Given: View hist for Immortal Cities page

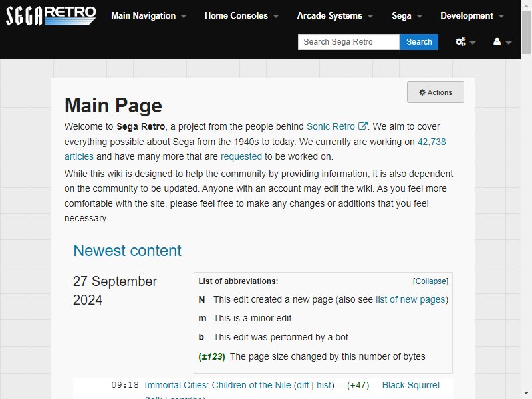Looking at the screenshot, I should coord(324,386).
